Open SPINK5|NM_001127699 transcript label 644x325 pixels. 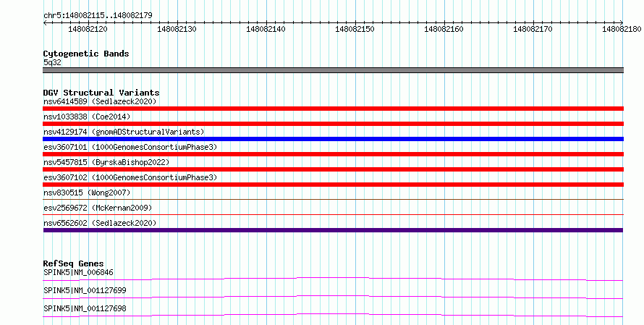tap(85, 290)
